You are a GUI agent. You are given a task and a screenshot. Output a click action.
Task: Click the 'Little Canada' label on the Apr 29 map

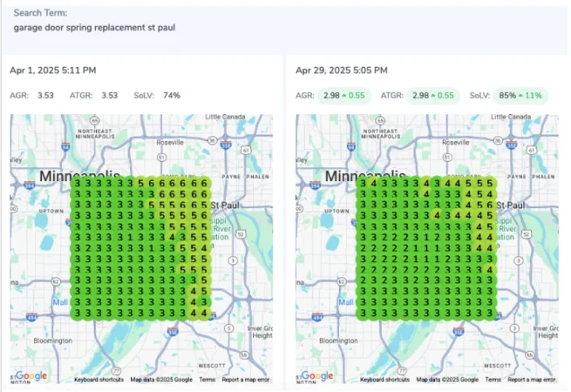511,117
